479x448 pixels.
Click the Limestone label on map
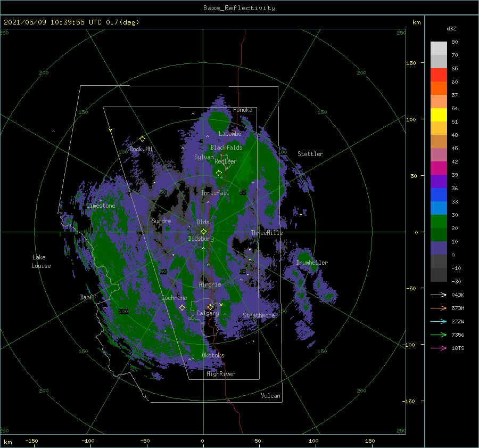(x=101, y=206)
